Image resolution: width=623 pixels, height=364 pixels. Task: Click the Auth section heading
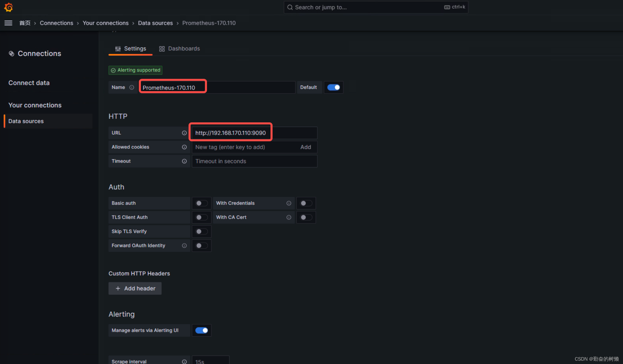click(x=116, y=187)
